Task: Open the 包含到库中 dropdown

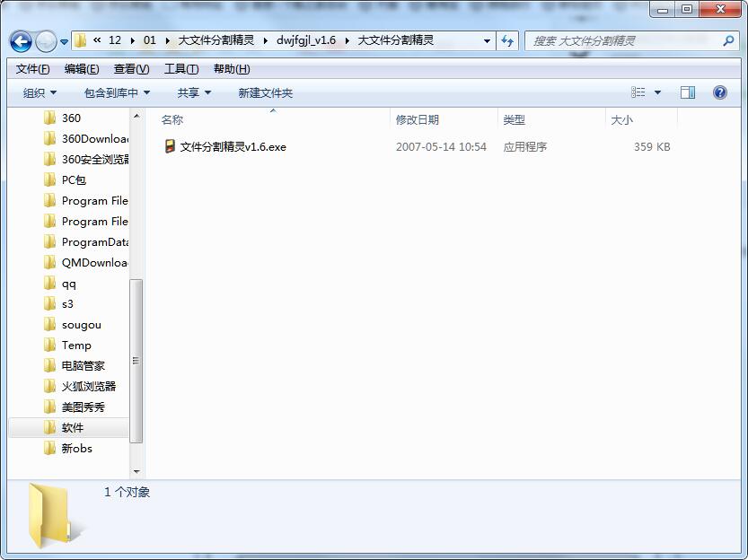Action: click(x=117, y=93)
